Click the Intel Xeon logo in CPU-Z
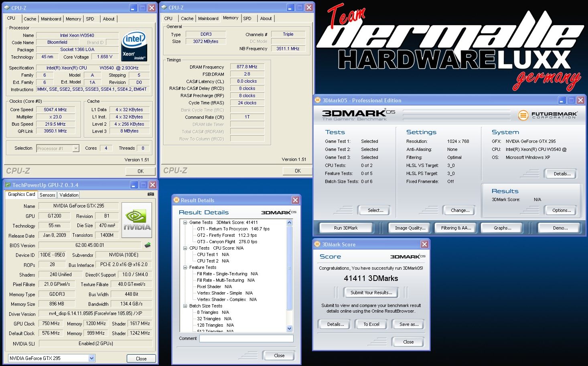 point(134,46)
